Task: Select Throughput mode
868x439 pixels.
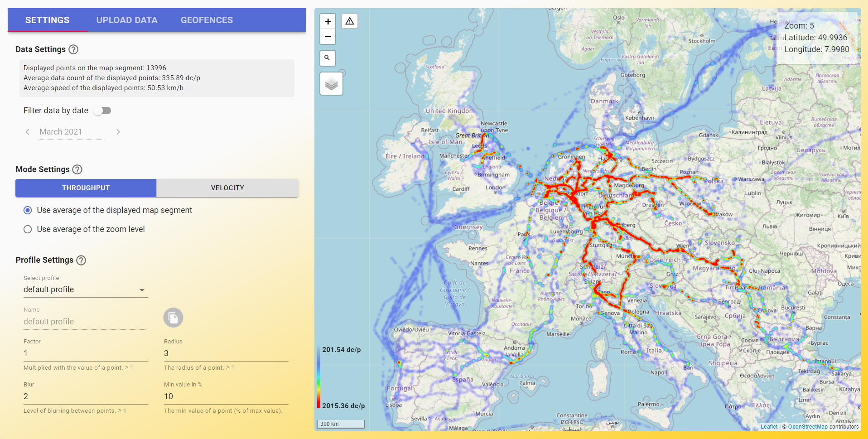Action: coord(86,188)
